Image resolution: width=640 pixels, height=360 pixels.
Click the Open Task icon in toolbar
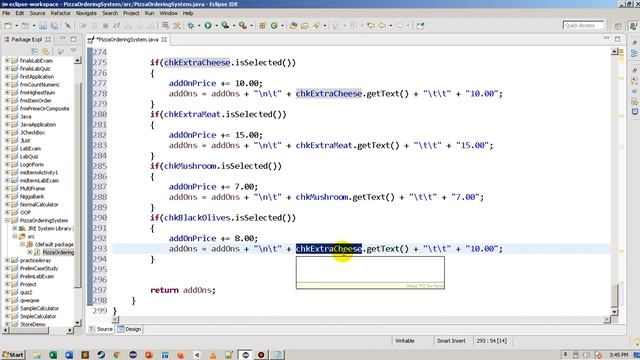click(x=304, y=26)
